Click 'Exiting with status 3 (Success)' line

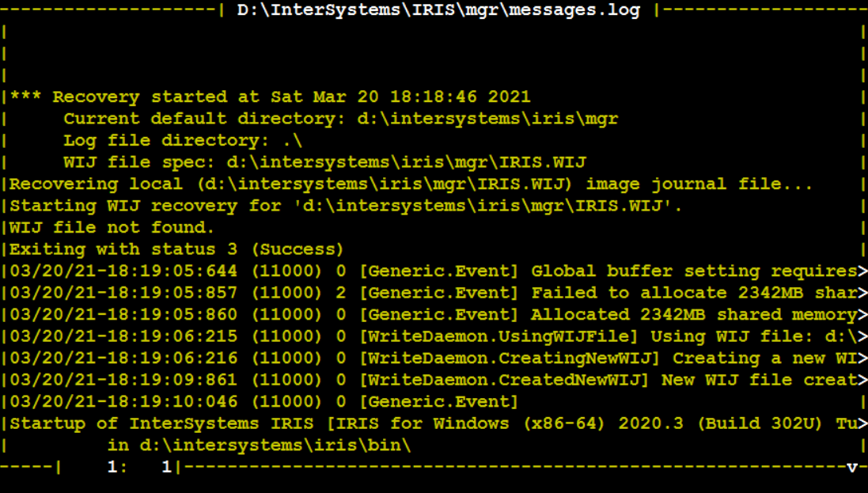coord(176,249)
